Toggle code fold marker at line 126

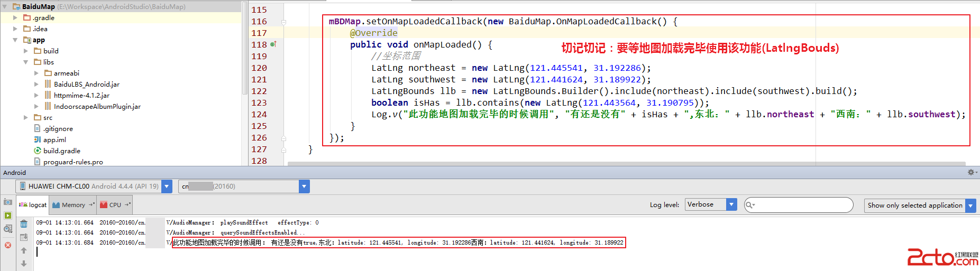point(284,138)
